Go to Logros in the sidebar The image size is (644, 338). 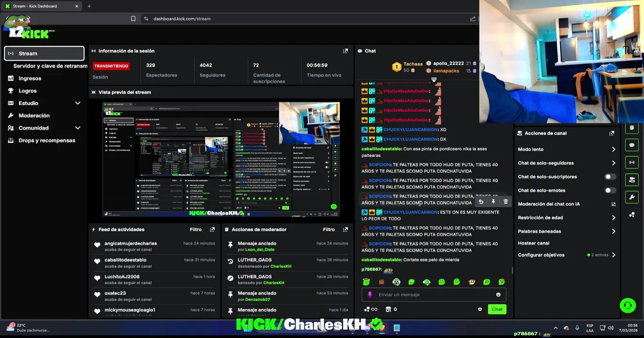pos(28,91)
